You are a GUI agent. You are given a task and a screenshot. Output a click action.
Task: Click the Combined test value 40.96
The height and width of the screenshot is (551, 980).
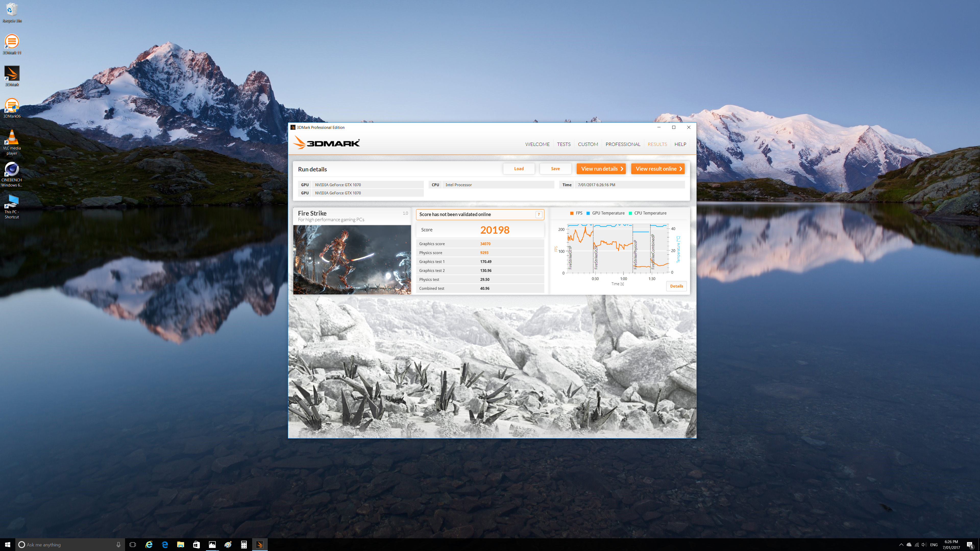[485, 288]
